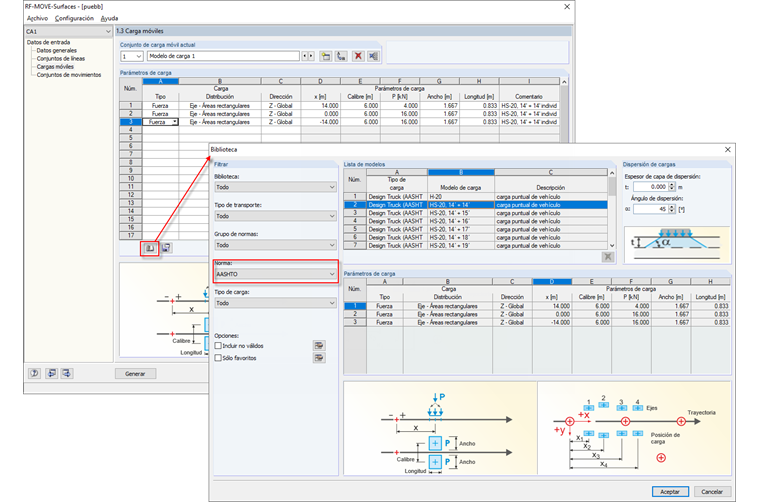Select model row HS-20, 14' + 18'
This screenshot has height=502, width=760.
[x=475, y=237]
